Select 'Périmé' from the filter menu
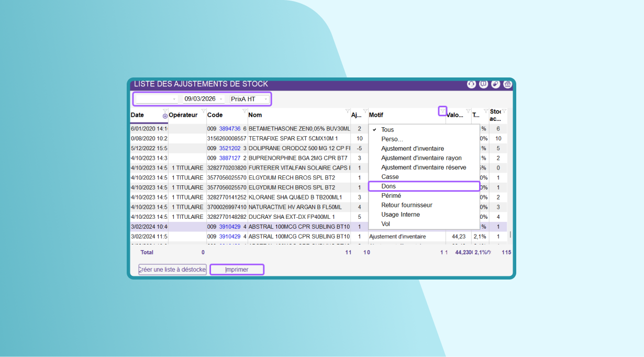This screenshot has width=644, height=357. pyautogui.click(x=391, y=196)
